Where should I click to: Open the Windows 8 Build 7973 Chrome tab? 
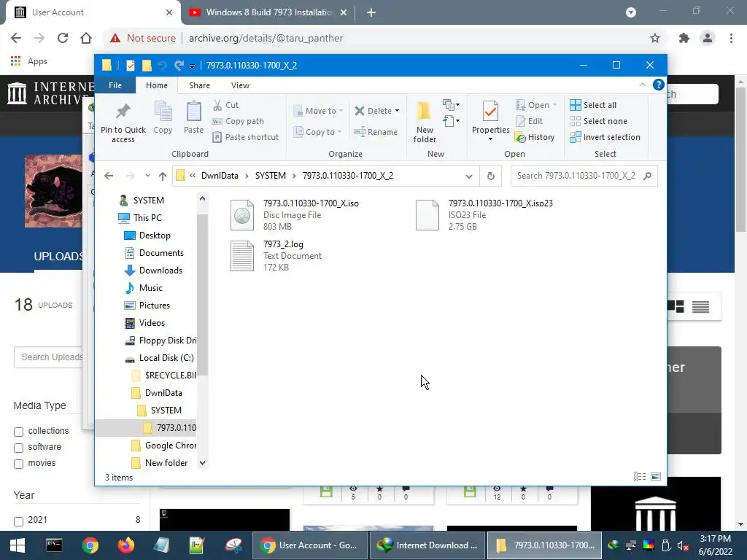coord(268,12)
